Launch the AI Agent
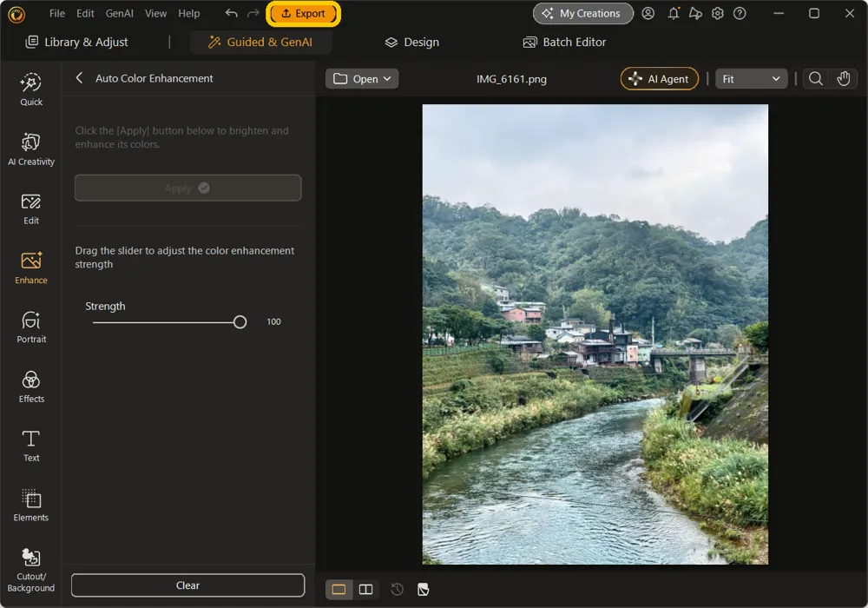The image size is (868, 608). click(660, 79)
